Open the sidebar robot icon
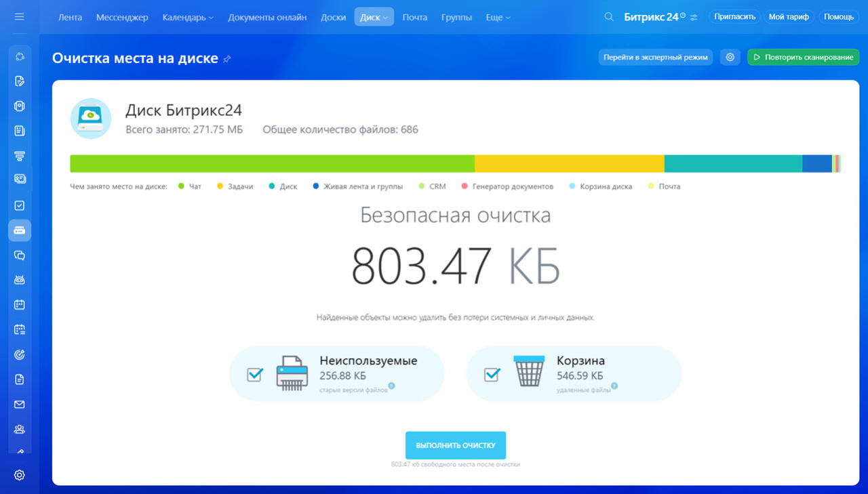 (20, 280)
